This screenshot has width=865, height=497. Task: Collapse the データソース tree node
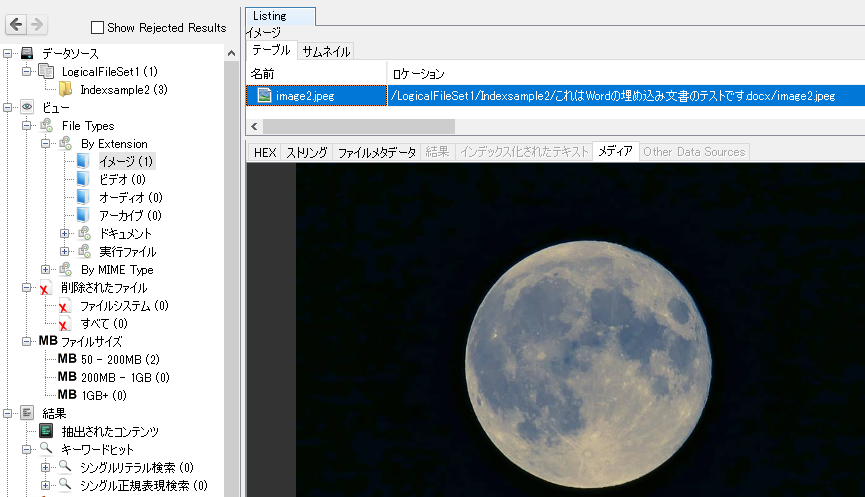(7, 54)
